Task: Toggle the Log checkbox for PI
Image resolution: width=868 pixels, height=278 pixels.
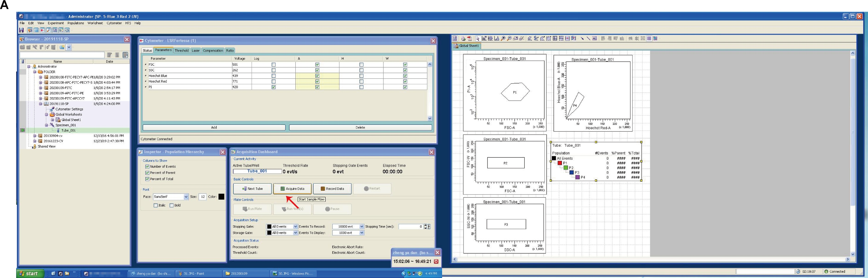Action: click(x=273, y=87)
